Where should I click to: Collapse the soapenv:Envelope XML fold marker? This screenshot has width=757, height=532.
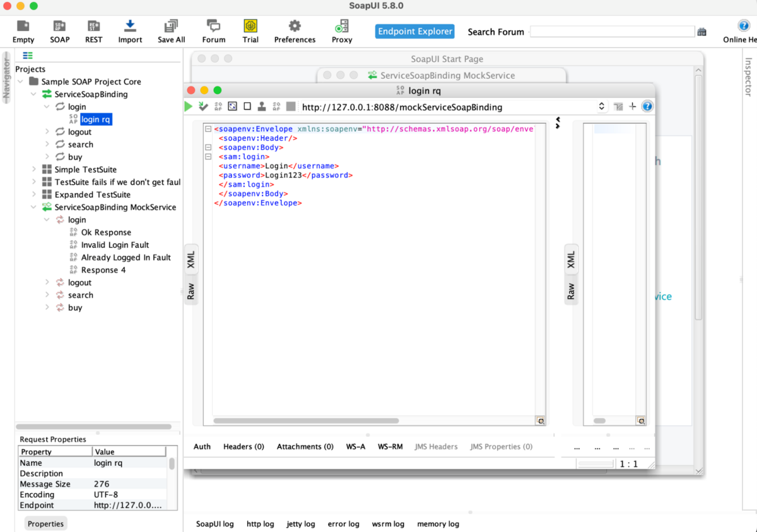(208, 129)
